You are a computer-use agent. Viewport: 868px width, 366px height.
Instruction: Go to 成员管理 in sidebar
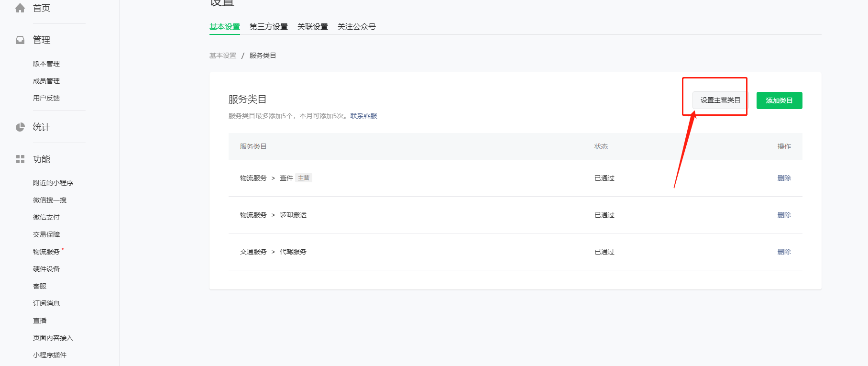coord(46,81)
